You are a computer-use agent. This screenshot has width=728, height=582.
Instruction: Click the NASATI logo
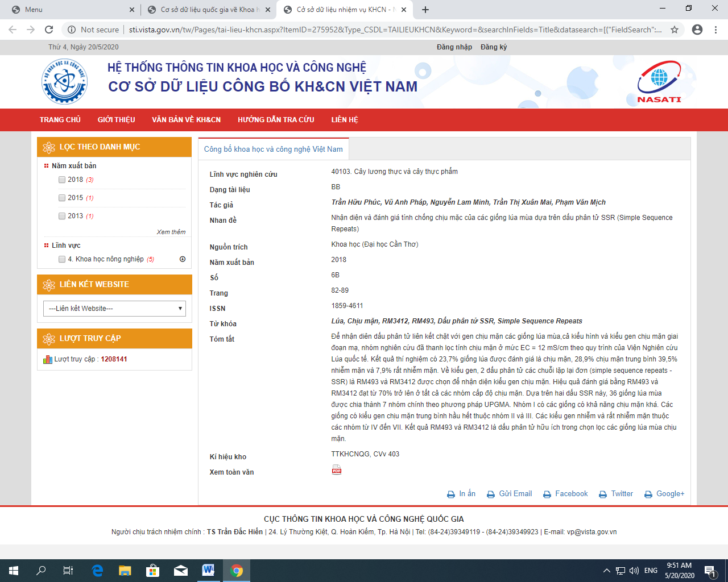pyautogui.click(x=659, y=82)
